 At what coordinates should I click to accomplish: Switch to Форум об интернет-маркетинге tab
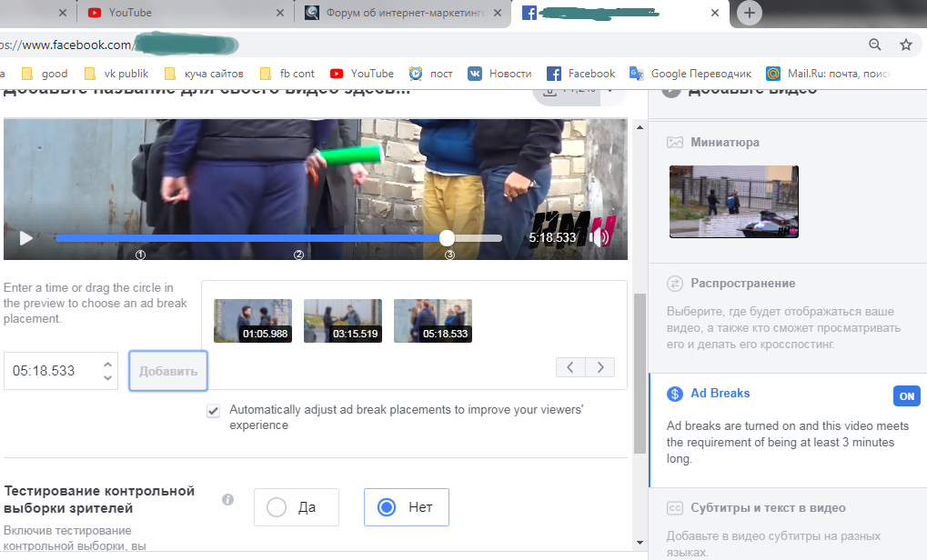[402, 13]
